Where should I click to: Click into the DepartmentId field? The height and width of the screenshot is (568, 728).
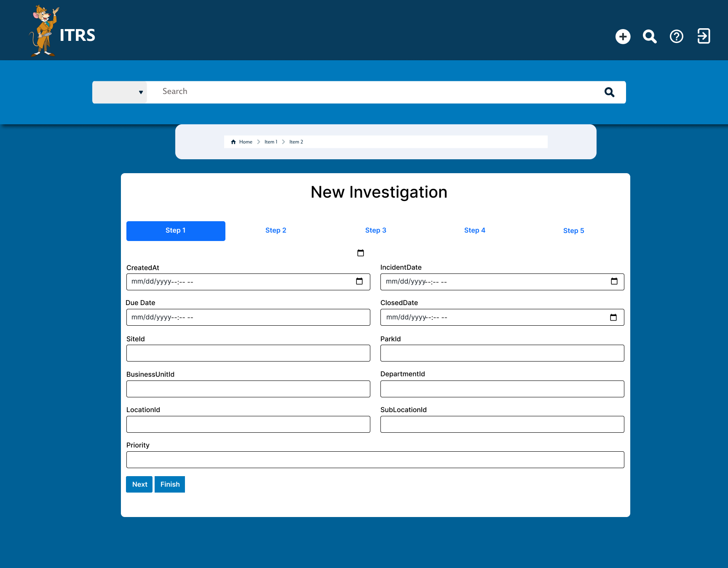[x=502, y=389]
